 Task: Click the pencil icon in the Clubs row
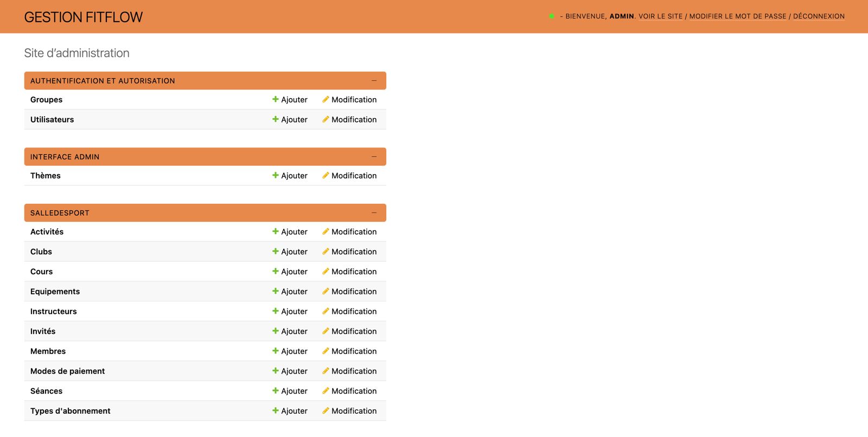[325, 252]
